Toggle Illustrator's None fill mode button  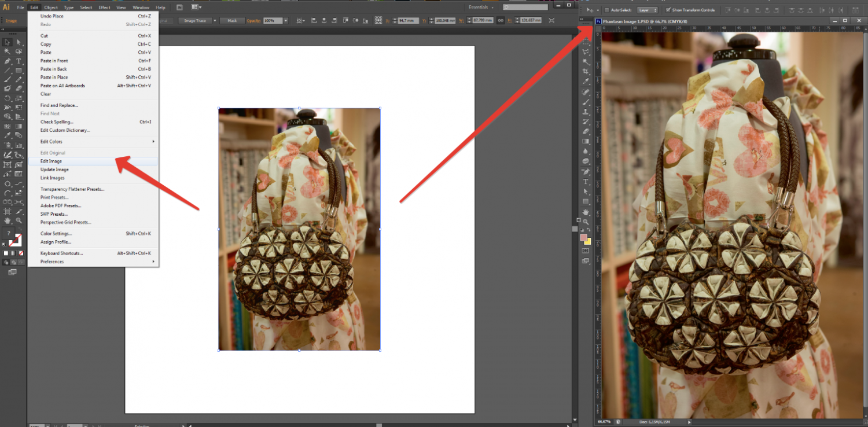[21, 253]
